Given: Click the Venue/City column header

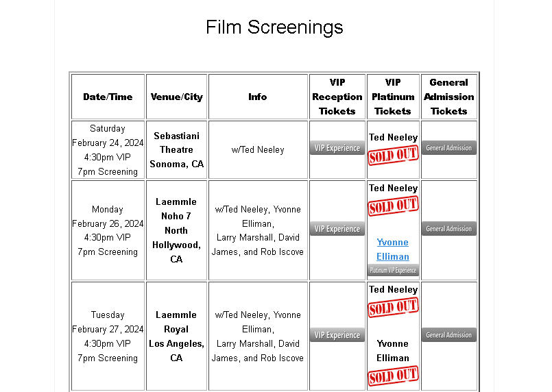Looking at the screenshot, I should (x=176, y=97).
